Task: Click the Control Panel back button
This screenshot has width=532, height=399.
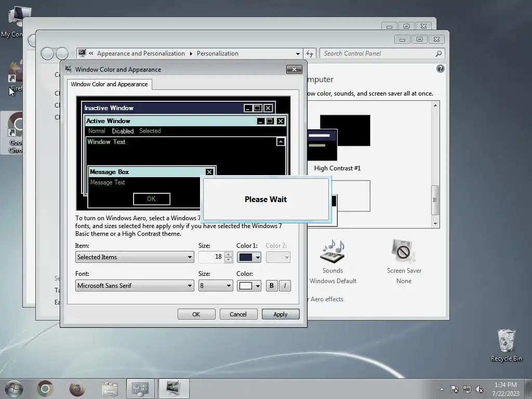Action: (47, 54)
